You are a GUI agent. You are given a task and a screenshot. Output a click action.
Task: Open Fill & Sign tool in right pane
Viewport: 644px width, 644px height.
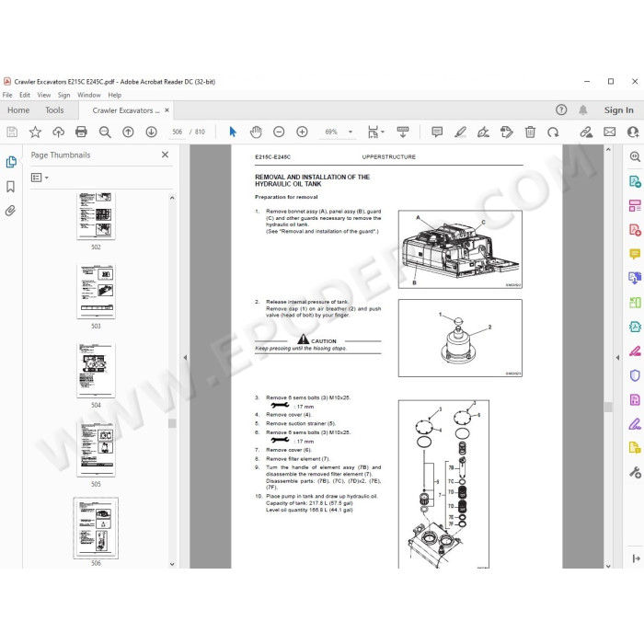[635, 424]
